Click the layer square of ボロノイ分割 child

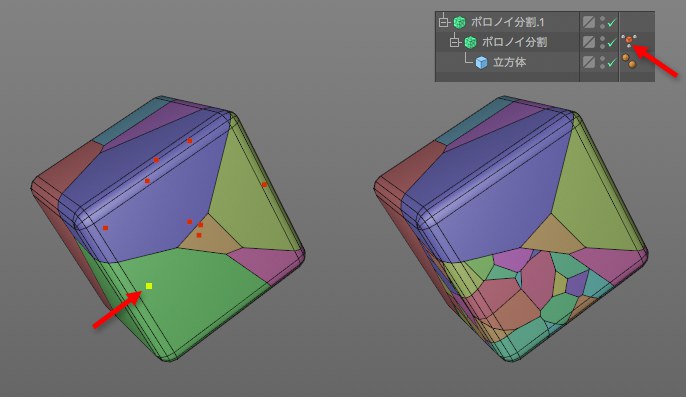pos(589,42)
